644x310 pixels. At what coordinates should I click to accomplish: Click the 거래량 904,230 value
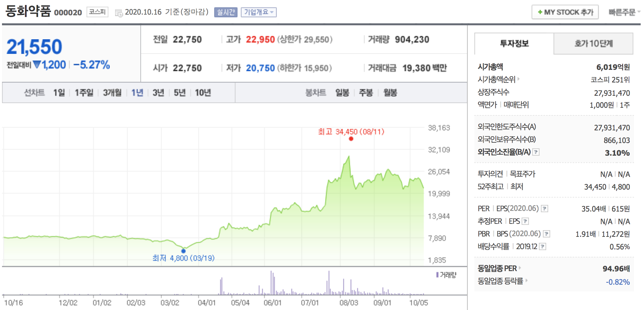(x=412, y=40)
